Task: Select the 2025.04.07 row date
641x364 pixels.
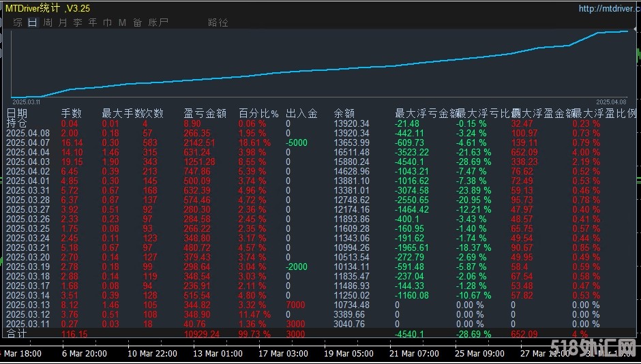Action: point(28,142)
